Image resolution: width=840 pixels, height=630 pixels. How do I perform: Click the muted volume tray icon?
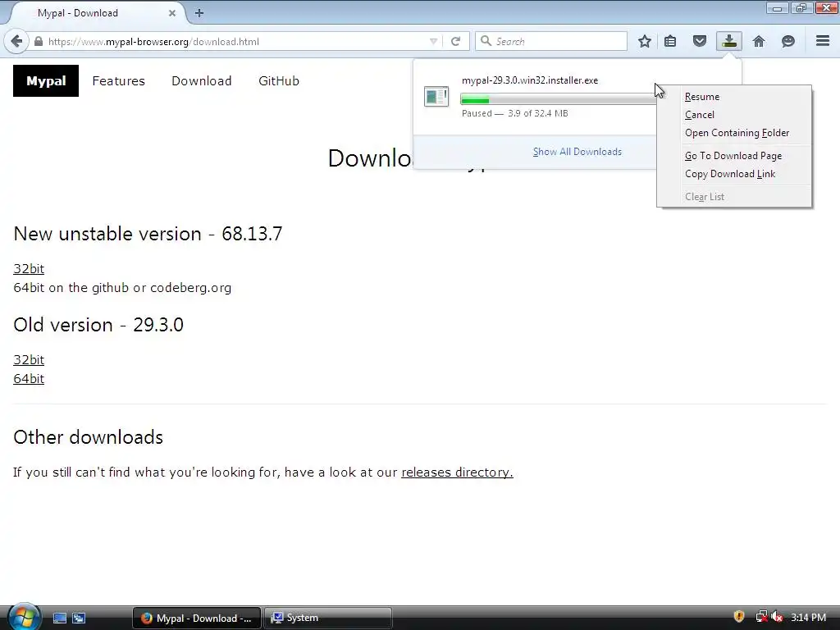pos(776,617)
